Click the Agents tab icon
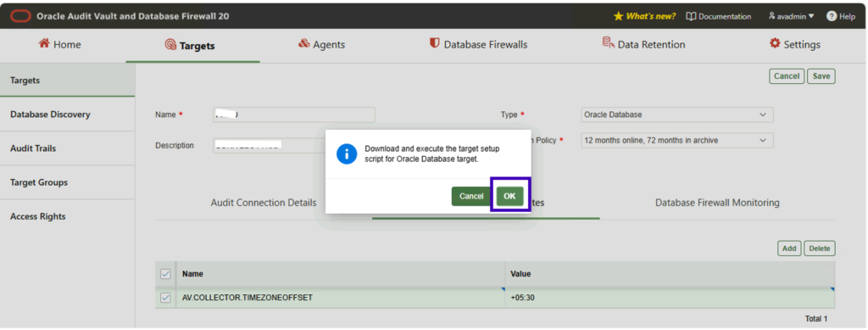This screenshot has width=868, height=330. click(304, 44)
